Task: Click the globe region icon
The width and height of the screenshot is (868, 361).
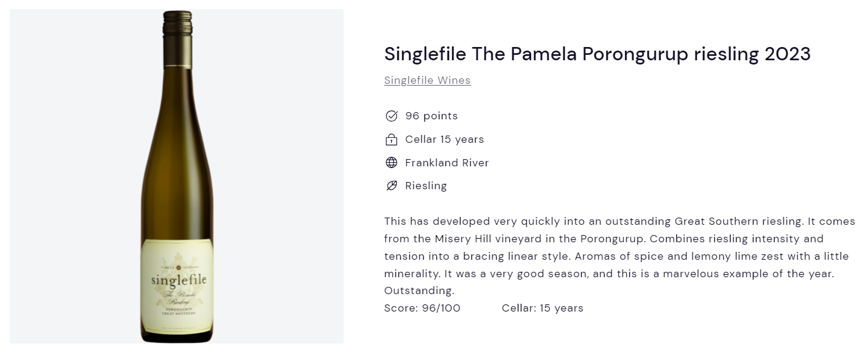Action: [391, 163]
